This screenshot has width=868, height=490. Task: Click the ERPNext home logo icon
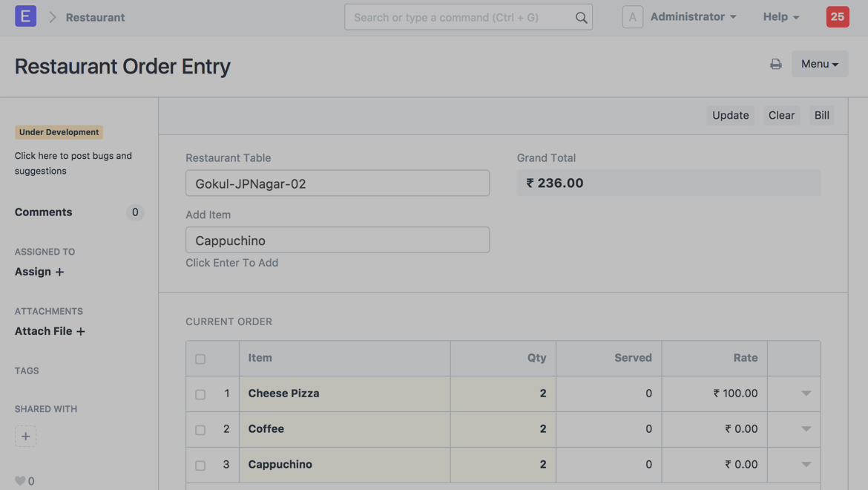coord(25,16)
